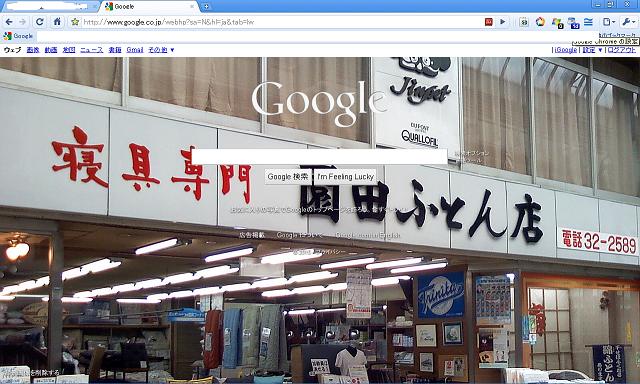The height and width of the screenshot is (384, 640).
Task: Open the page menu dropdown
Action: [x=609, y=22]
